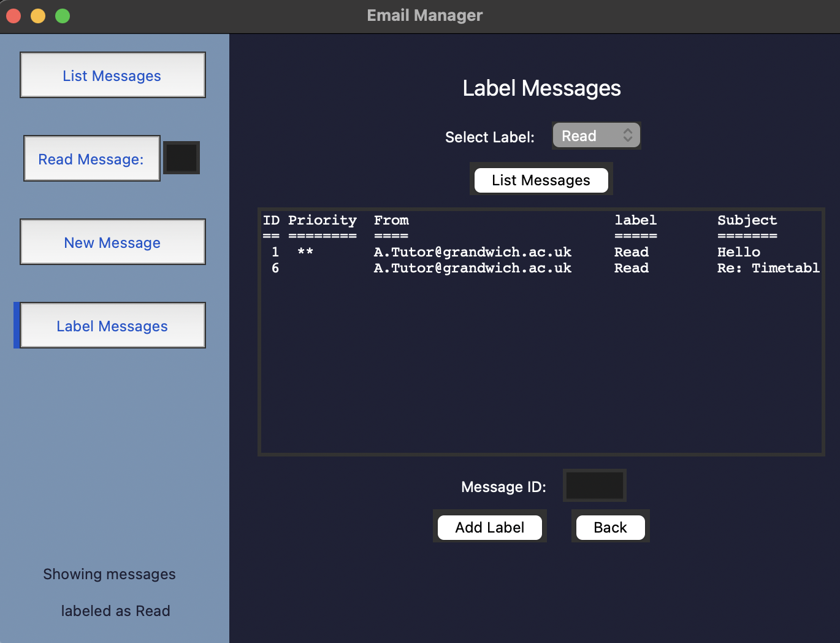Viewport: 840px width, 643px height.
Task: Click message row 1 with subject Hello
Action: (541, 252)
